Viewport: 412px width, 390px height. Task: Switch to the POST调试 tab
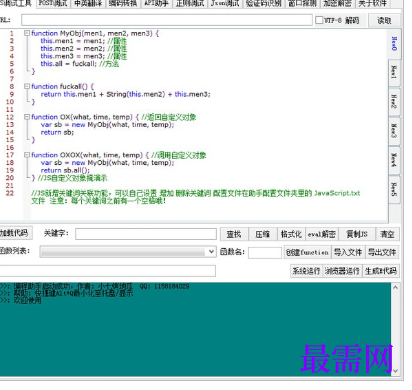53,4
